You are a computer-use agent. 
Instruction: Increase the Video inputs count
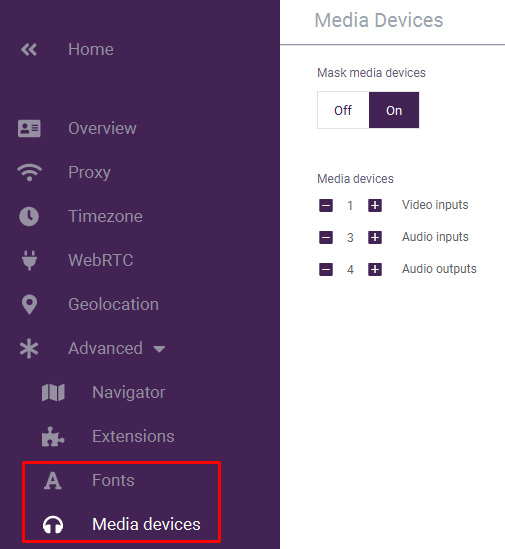[x=375, y=205]
